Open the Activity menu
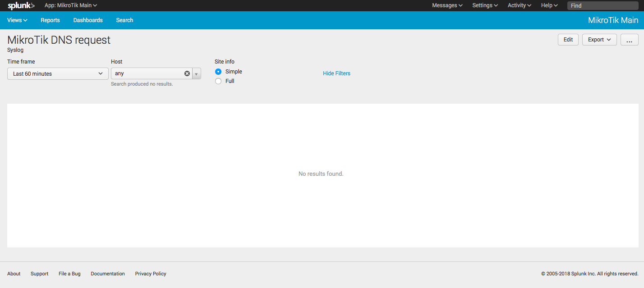 (x=520, y=5)
